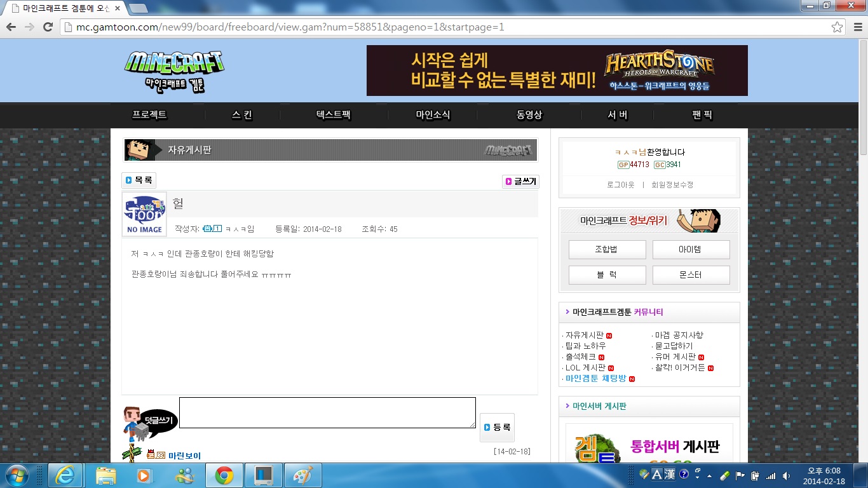Submit comment with 등록 button
The image size is (868, 488).
[497, 428]
